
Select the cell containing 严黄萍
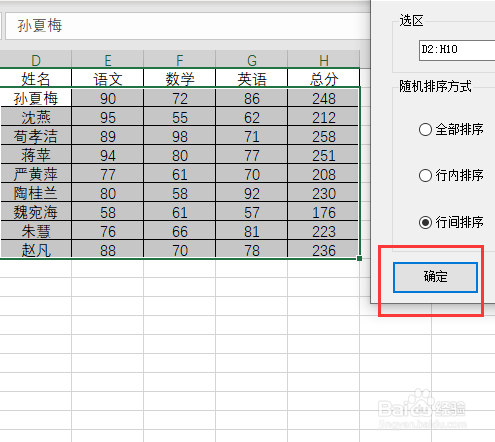point(36,174)
